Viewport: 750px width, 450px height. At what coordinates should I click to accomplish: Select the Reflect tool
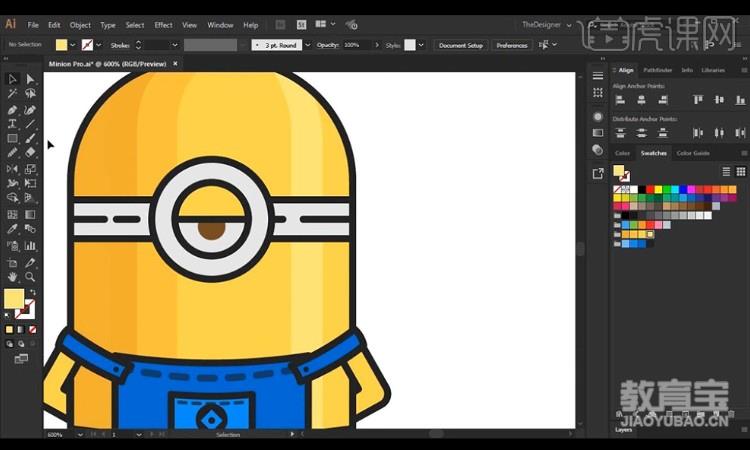(x=12, y=169)
